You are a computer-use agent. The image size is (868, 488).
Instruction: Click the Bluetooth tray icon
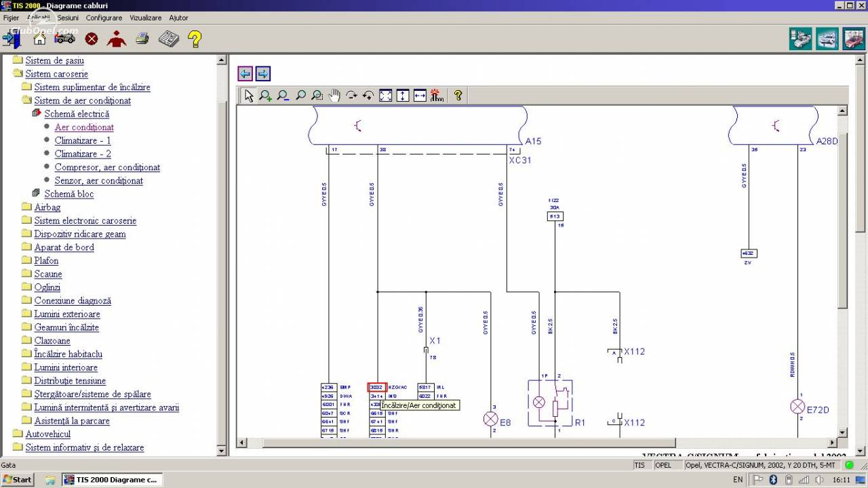(x=772, y=480)
